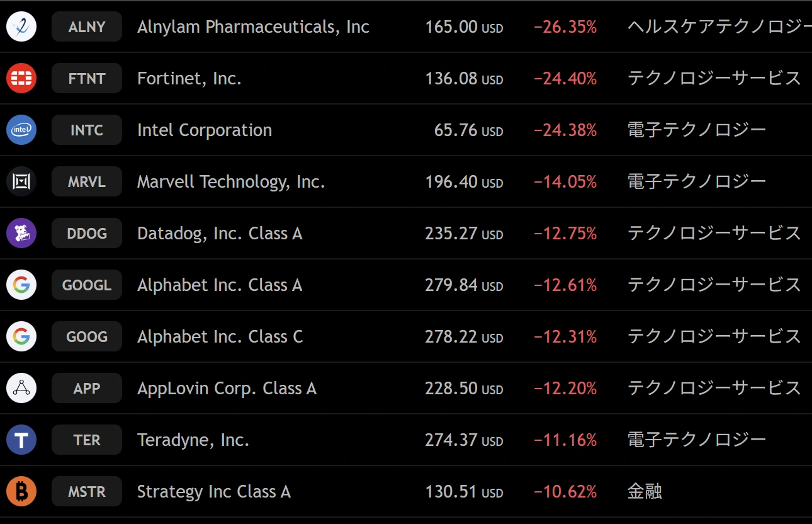Click the purple Datadog logo icon
The image size is (812, 524).
click(21, 233)
